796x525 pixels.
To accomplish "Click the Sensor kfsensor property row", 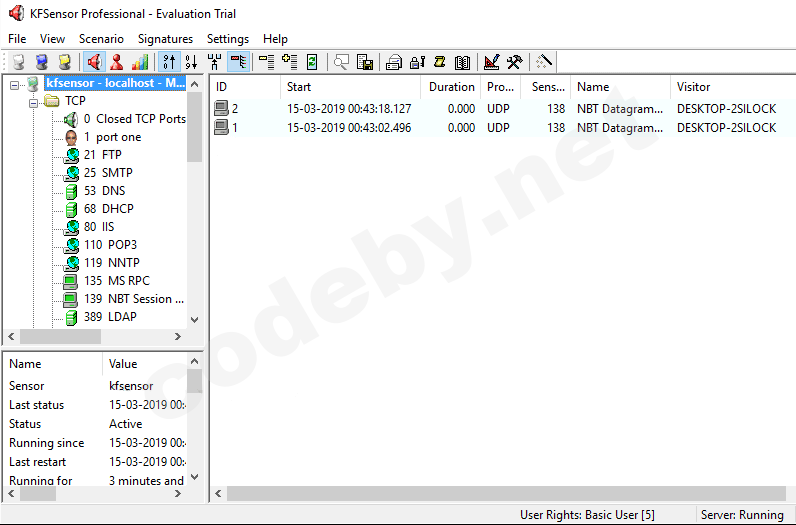I will pos(95,386).
